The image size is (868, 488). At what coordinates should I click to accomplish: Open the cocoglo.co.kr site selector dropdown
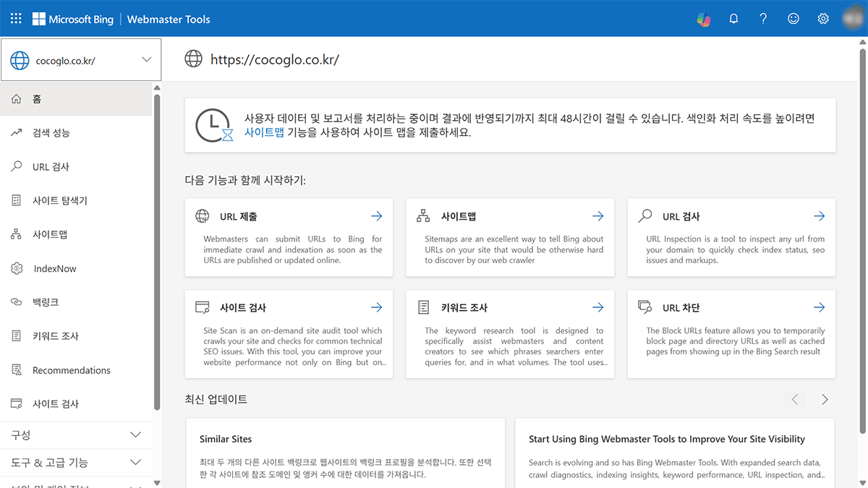81,60
